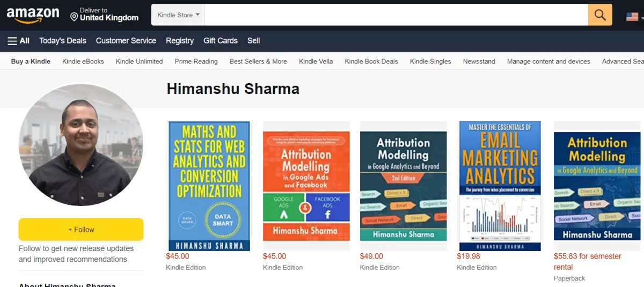The image size is (644, 287).
Task: Click the $49.00 price of Attribution Modelling 2nd Edition
Action: pyautogui.click(x=371, y=256)
